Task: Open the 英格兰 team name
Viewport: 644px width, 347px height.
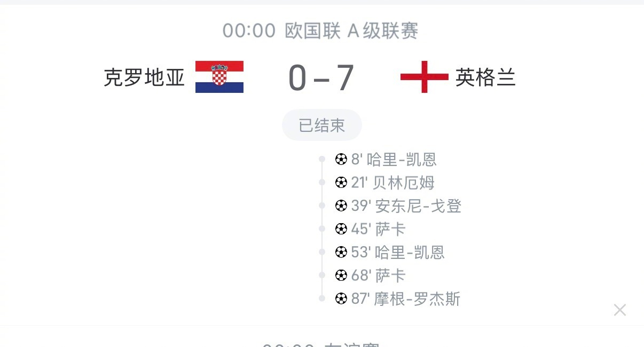Action: tap(485, 77)
